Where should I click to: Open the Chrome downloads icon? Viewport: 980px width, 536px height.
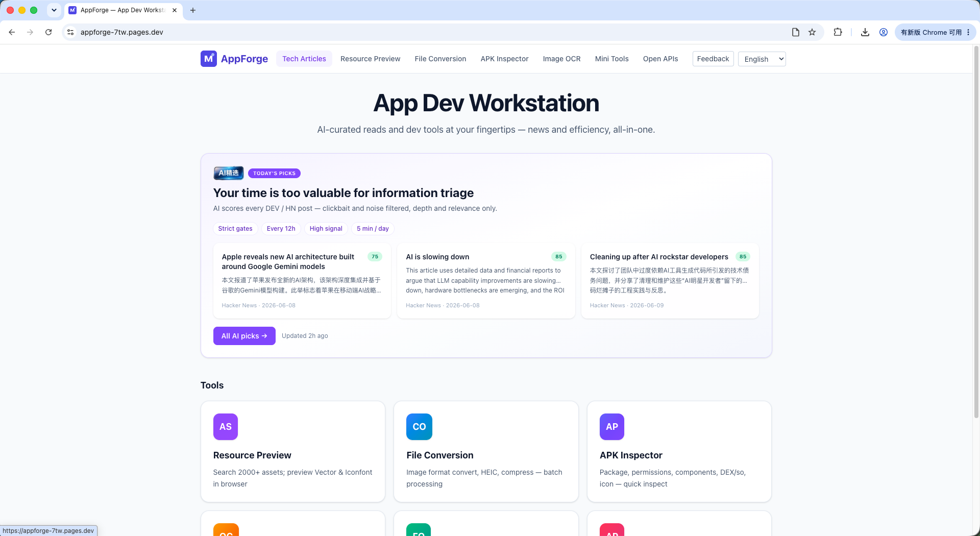865,32
